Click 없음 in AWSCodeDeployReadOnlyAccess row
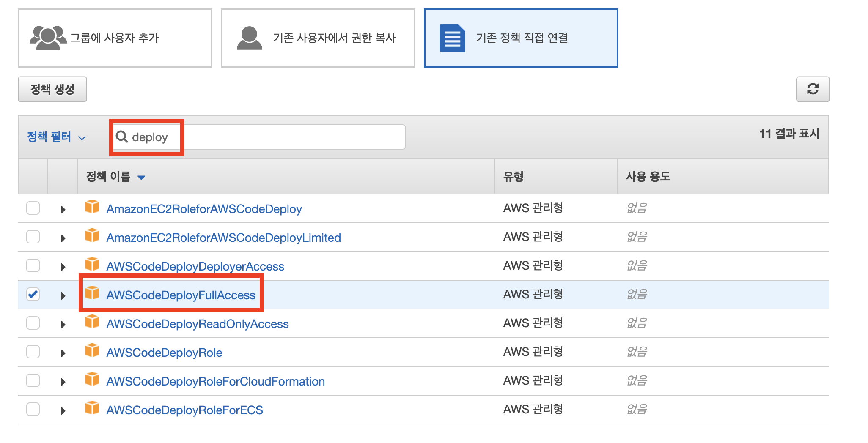 coord(637,323)
